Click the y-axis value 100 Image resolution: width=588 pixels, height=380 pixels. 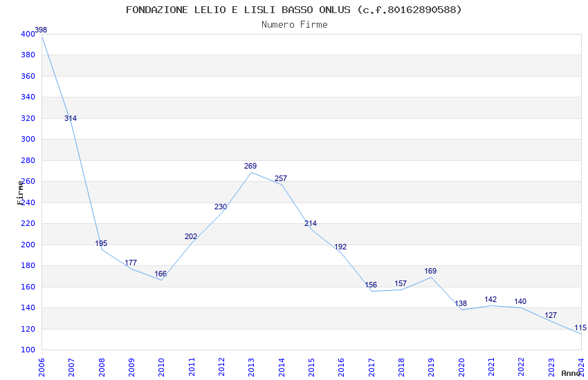click(28, 350)
